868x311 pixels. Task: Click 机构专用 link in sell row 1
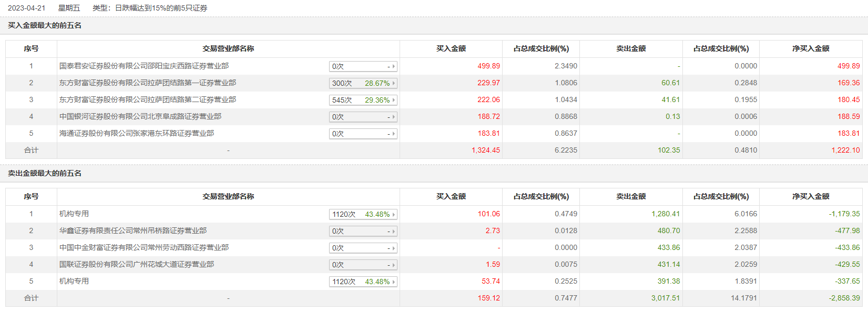(74, 214)
